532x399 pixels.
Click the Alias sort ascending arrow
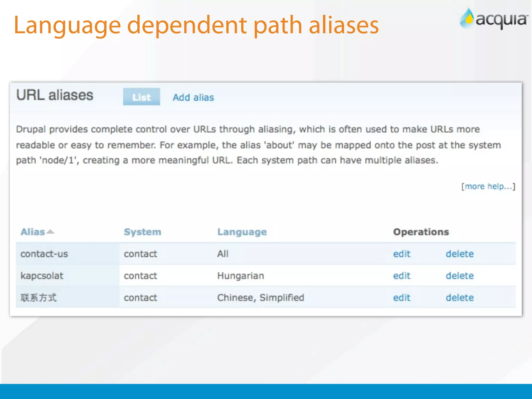pyautogui.click(x=50, y=231)
